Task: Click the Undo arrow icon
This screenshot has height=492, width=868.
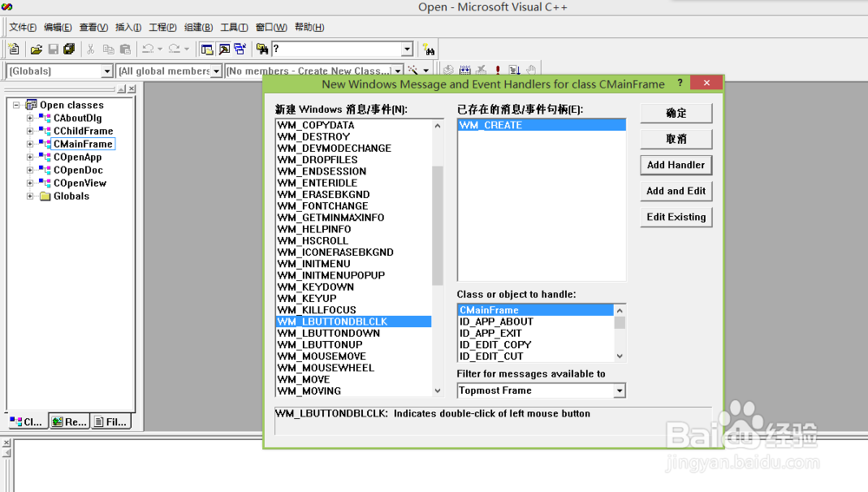Action: 148,49
